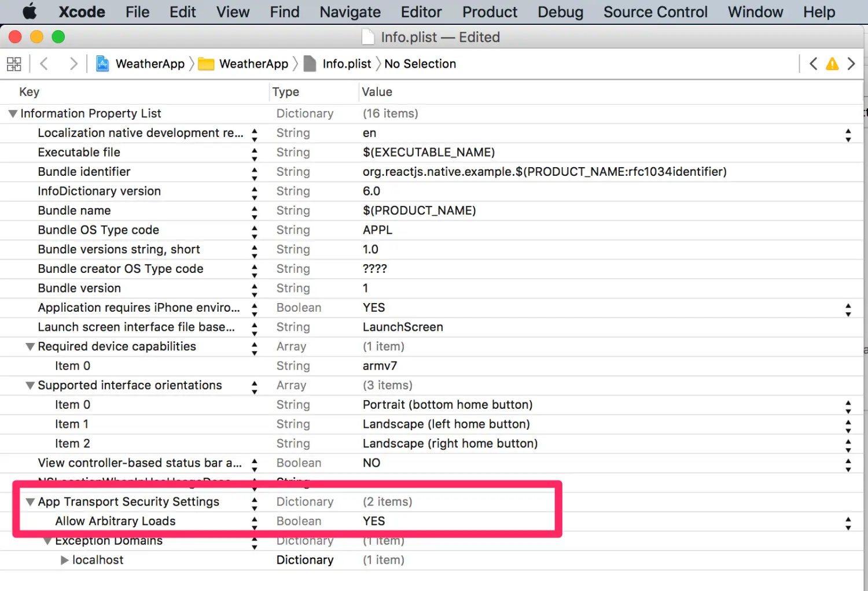Screen dimensions: 868x591
Task: Select Item 2 under Supported interface orientations
Action: coord(72,444)
